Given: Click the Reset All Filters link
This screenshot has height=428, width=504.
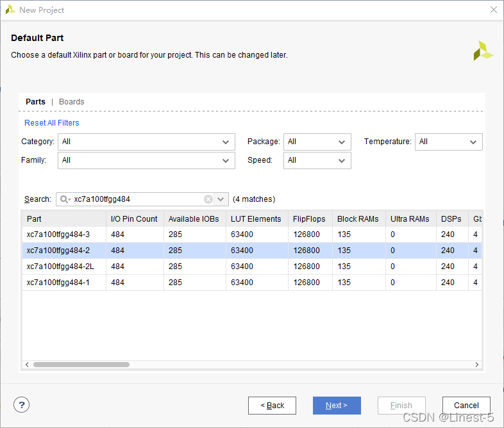Looking at the screenshot, I should click(x=52, y=123).
